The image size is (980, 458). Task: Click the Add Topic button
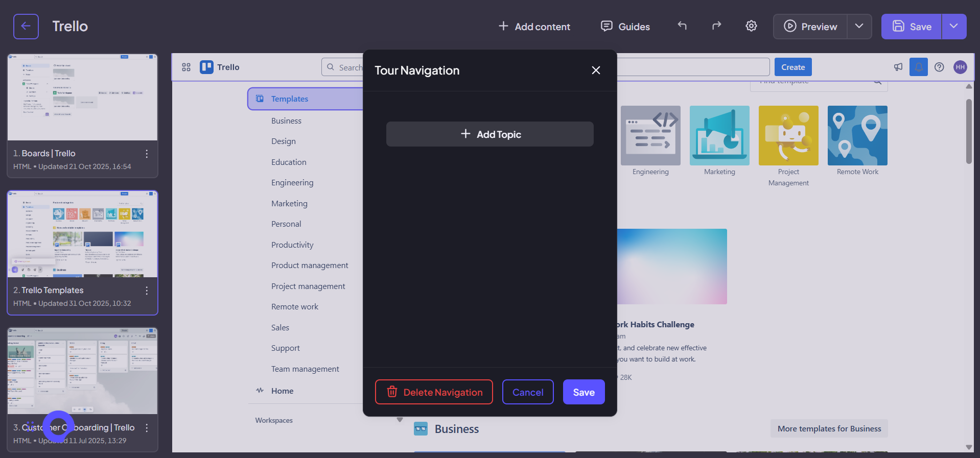coord(490,134)
